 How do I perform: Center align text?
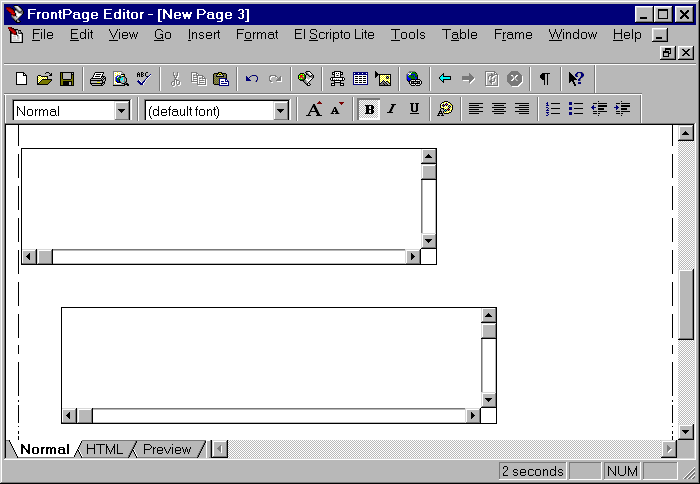(499, 108)
